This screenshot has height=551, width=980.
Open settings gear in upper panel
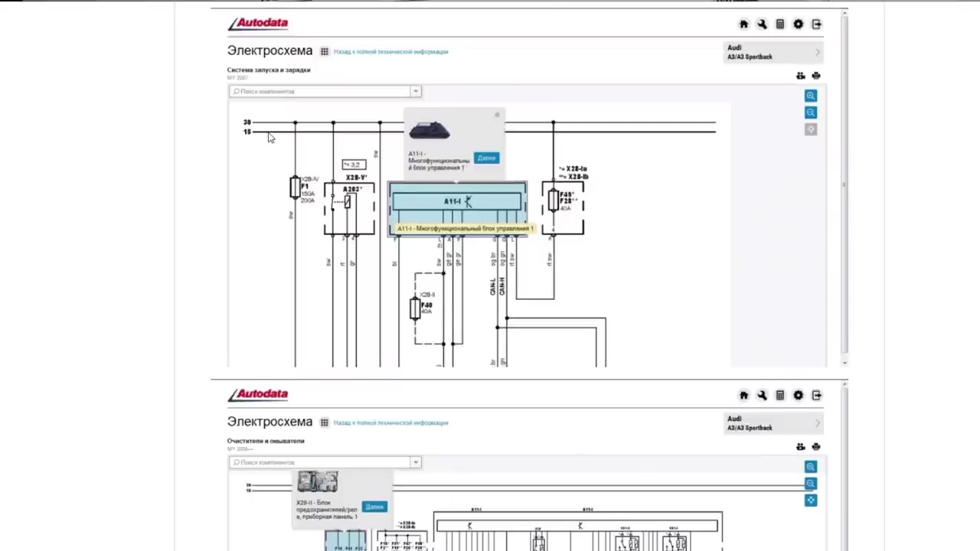[799, 24]
